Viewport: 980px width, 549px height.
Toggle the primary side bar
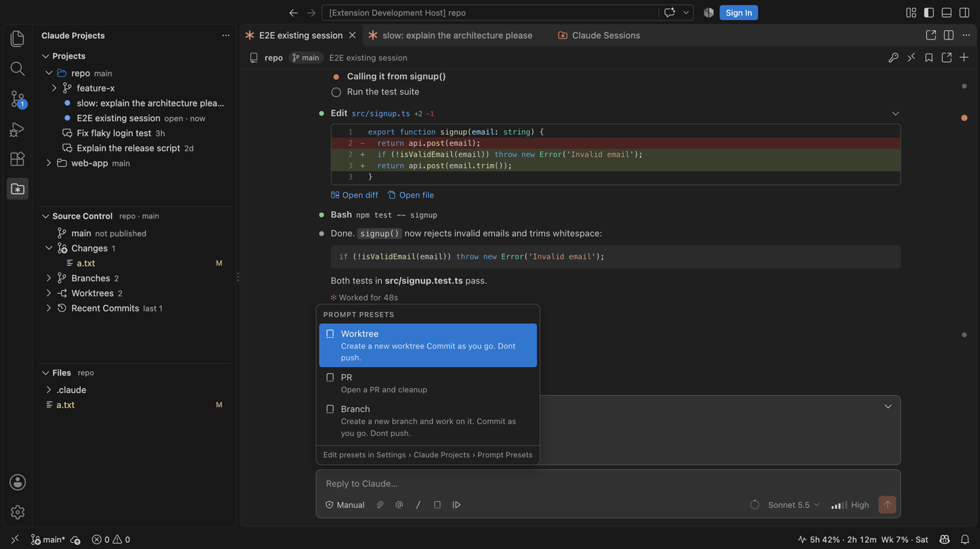929,13
